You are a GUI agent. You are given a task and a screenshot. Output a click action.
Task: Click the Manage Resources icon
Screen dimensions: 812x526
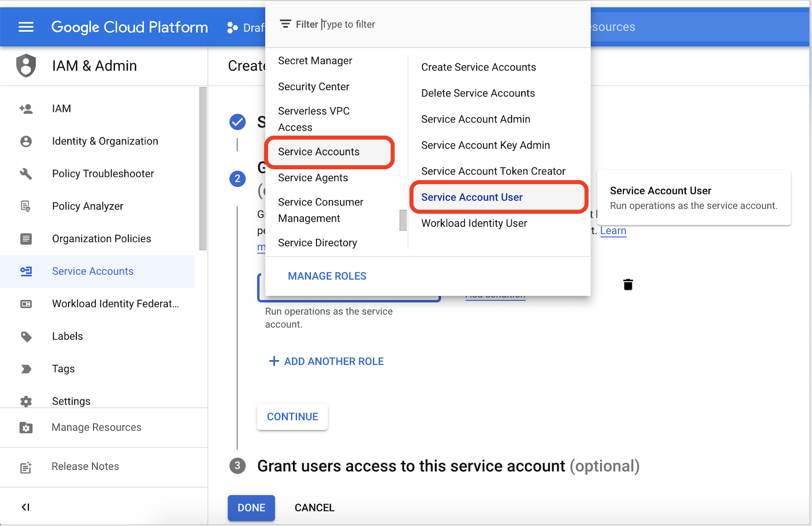(26, 427)
